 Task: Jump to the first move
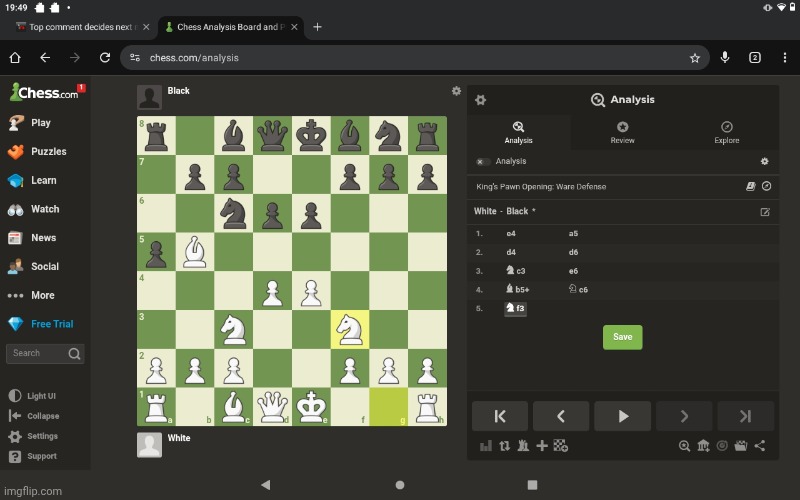[x=500, y=416]
